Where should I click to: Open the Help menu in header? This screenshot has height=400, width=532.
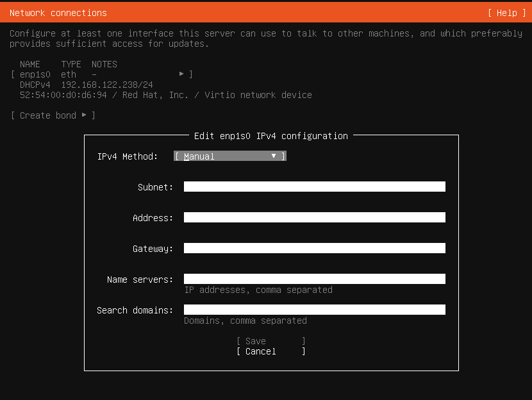coord(507,13)
